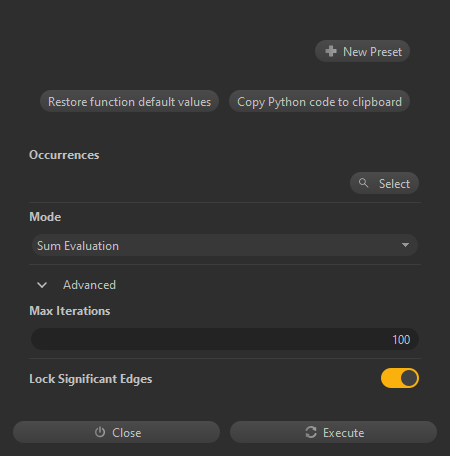Click the Advanced section label
Viewport: 450px width, 456px height.
(x=89, y=285)
